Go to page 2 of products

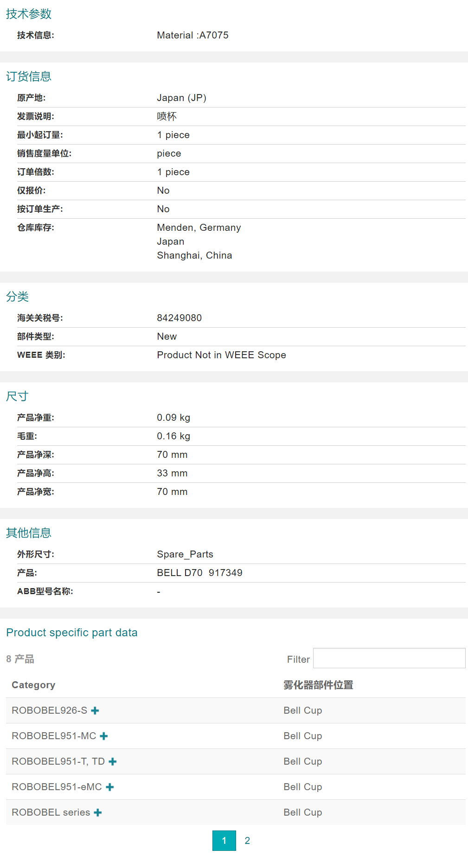tap(247, 841)
